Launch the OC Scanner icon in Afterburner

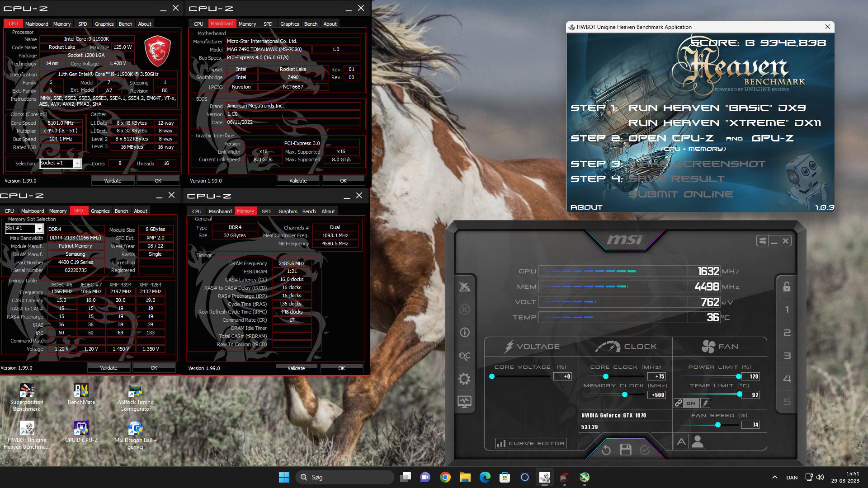(x=464, y=356)
